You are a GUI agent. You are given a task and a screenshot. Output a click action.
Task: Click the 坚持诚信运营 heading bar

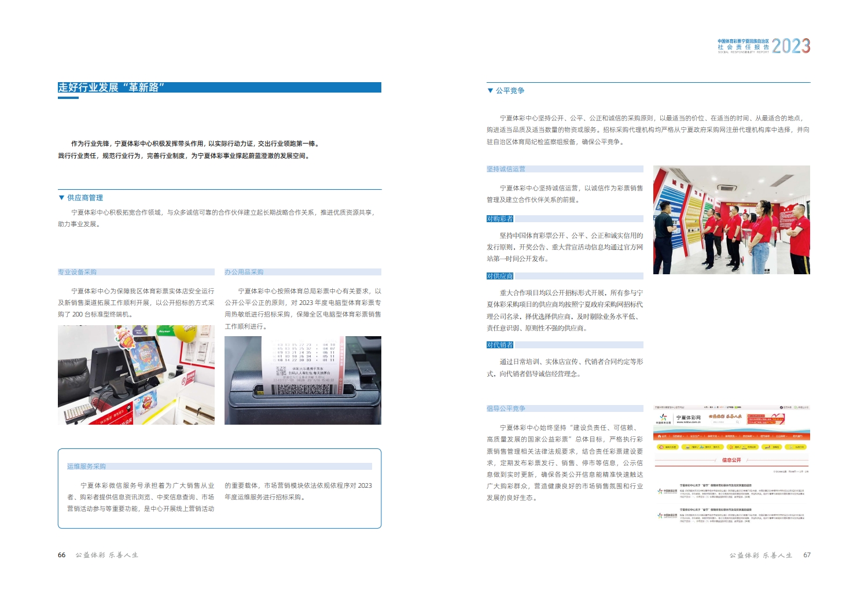pyautogui.click(x=506, y=169)
